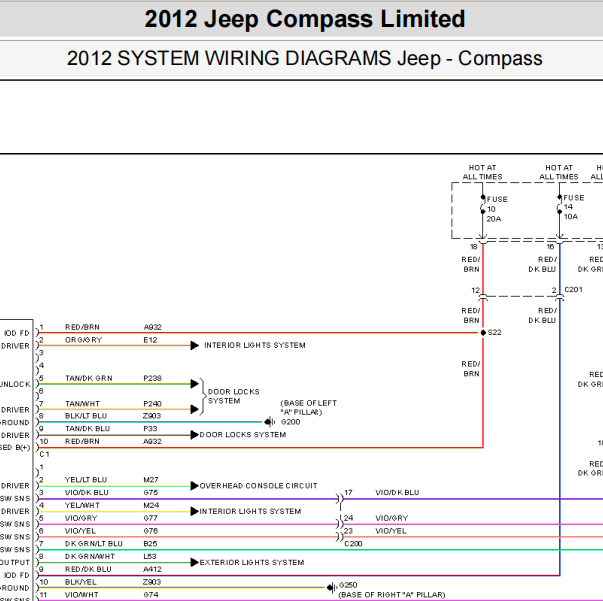
Task: Click the YEL/LT BLU wire color label
Action: point(86,480)
